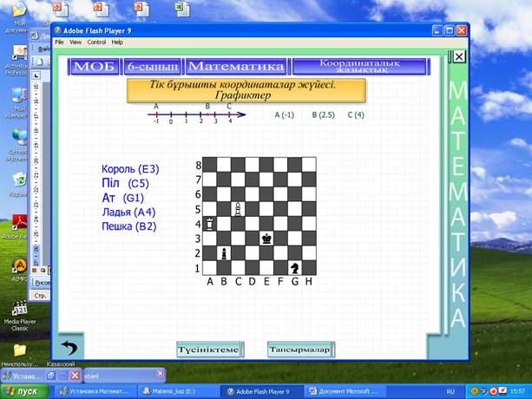The image size is (532, 399).
Task: Click the back arrow in the lesson
Action: pos(69,348)
